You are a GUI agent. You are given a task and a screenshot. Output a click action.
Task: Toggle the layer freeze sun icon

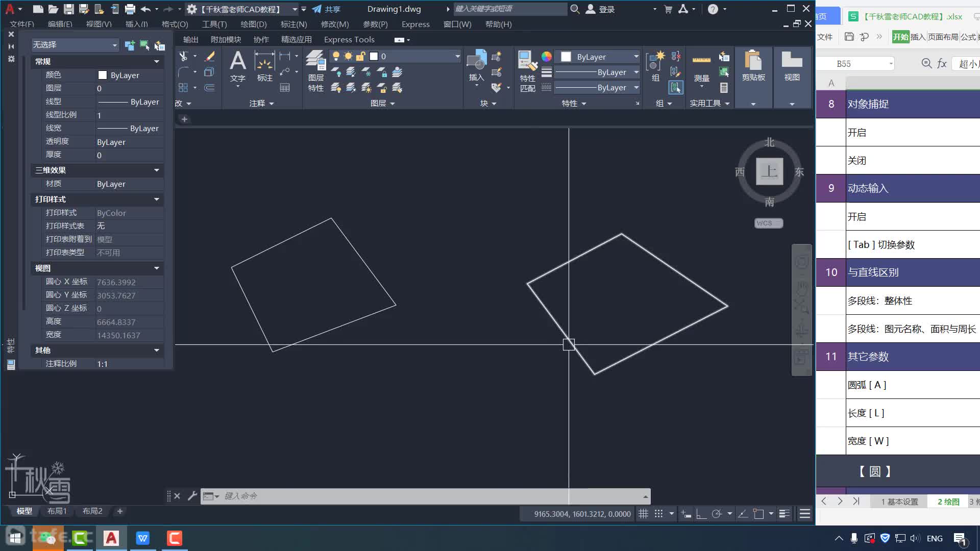pos(348,56)
